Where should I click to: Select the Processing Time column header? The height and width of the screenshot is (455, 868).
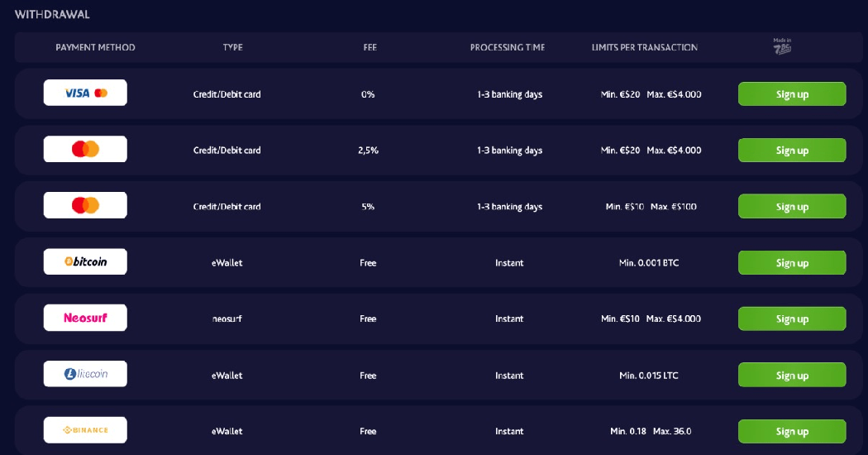[x=508, y=47]
